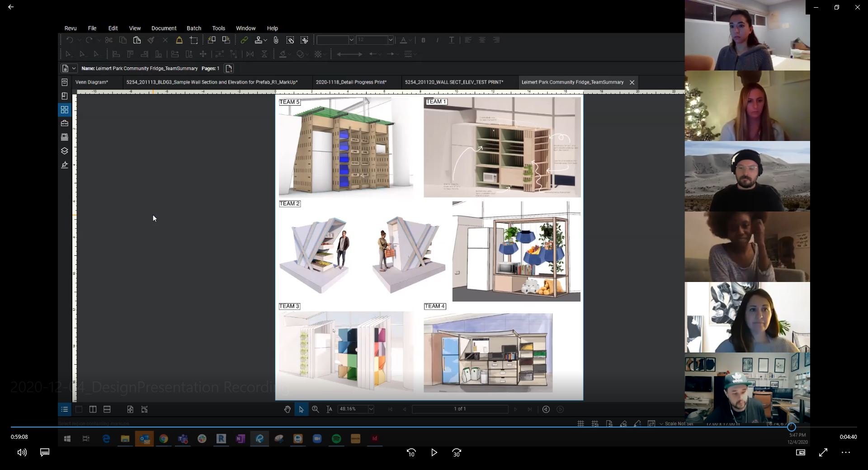Click the TEAM 5 design rendering
Screen dimensions: 868x470
346,148
